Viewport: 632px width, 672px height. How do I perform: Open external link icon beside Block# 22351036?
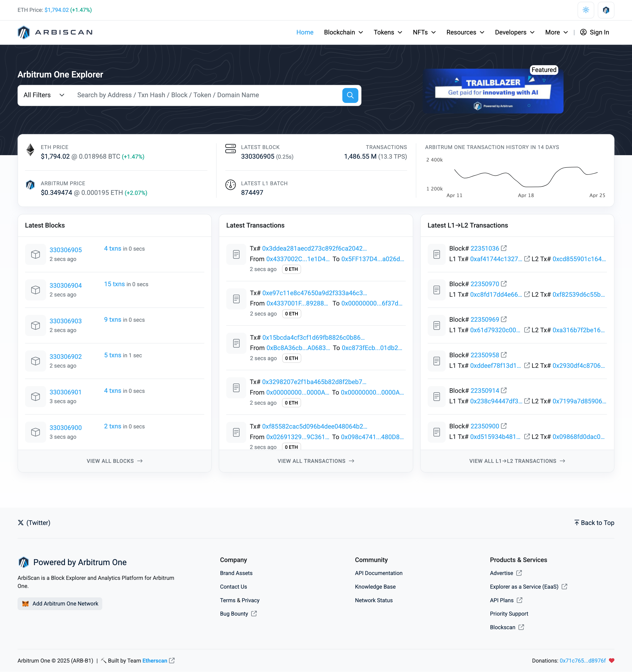504,248
